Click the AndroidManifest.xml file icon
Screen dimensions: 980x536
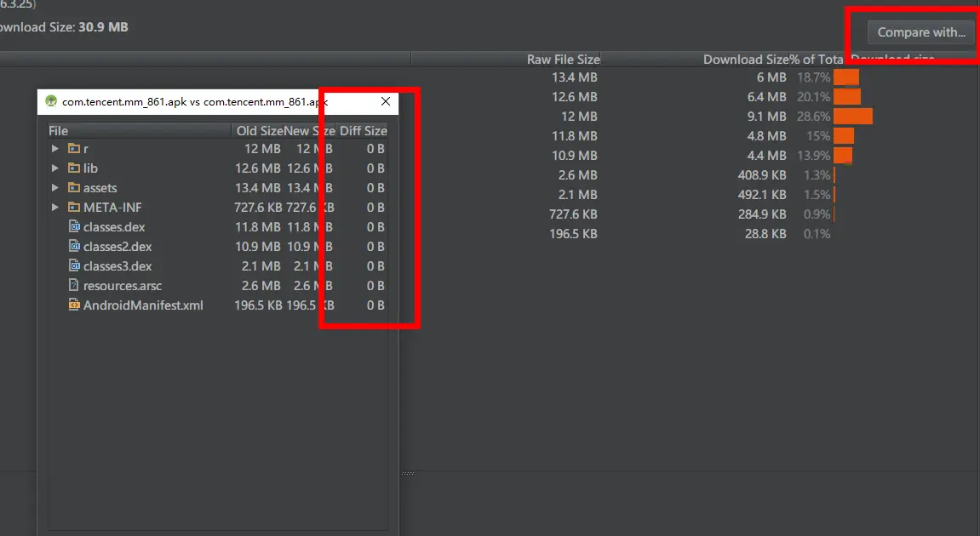point(74,305)
